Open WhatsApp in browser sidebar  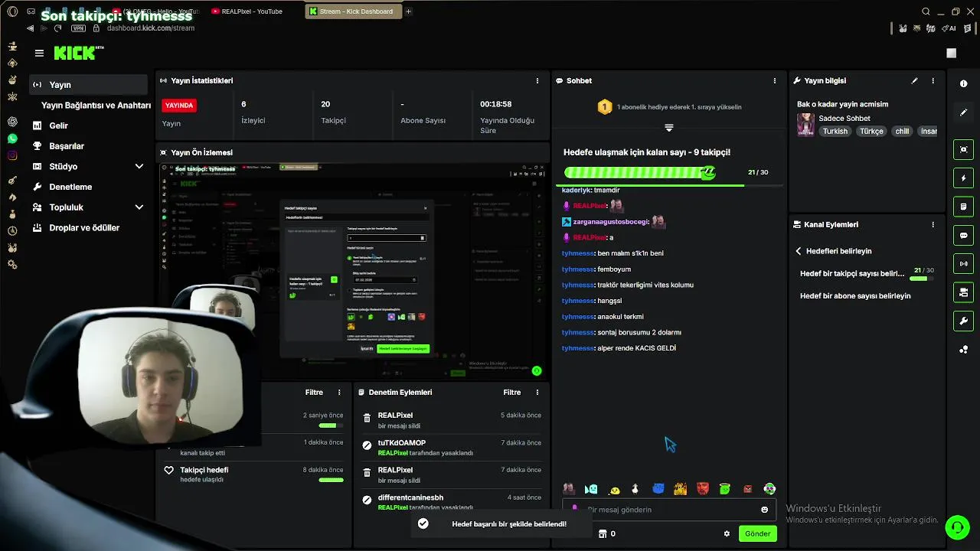click(x=12, y=139)
